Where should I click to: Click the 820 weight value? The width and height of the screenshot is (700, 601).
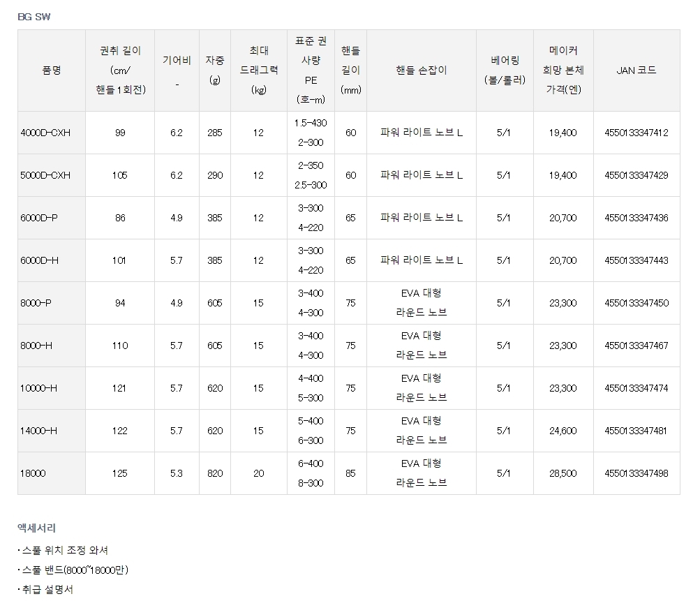click(x=215, y=473)
